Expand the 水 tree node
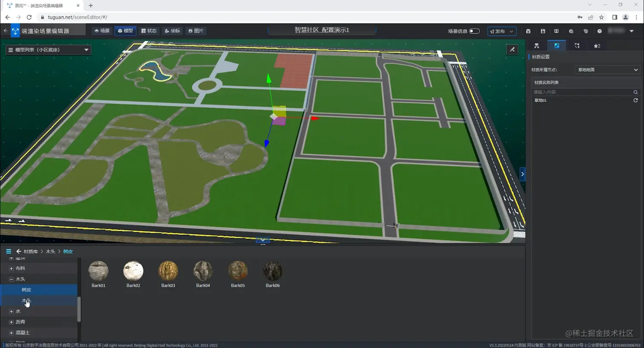The image size is (644, 348). coord(11,311)
